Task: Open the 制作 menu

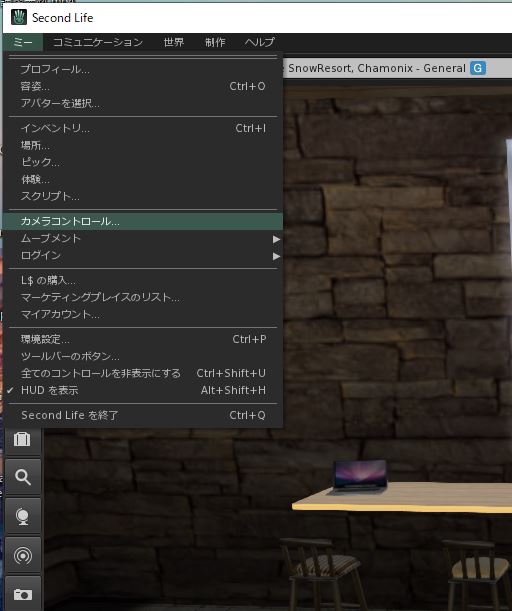Action: tap(215, 42)
